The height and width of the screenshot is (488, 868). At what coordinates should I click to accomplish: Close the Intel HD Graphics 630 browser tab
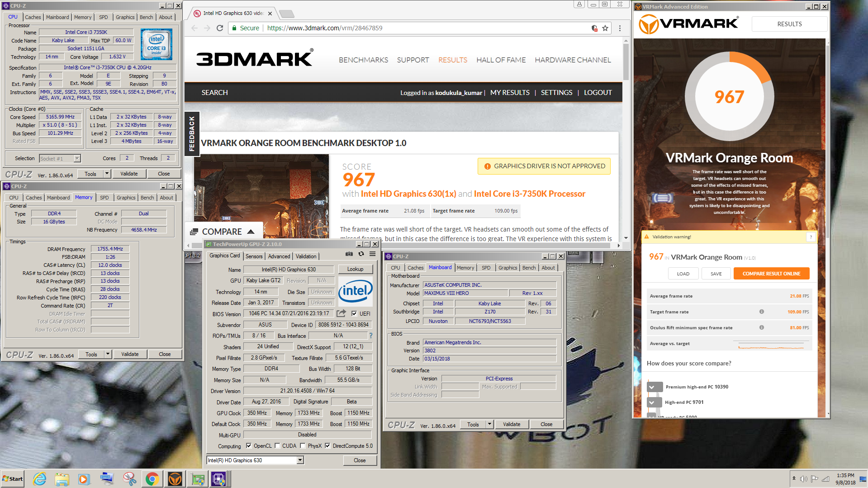pos(270,14)
